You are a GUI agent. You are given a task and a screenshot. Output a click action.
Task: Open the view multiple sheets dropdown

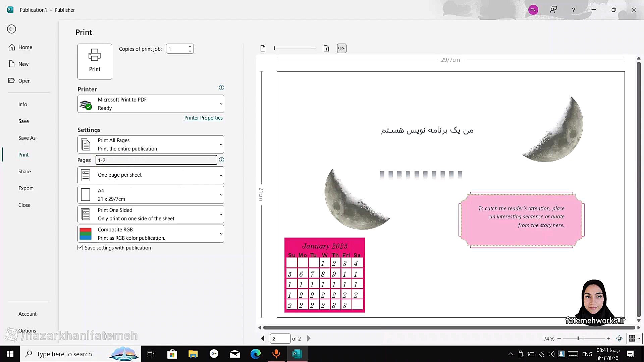[635, 339]
